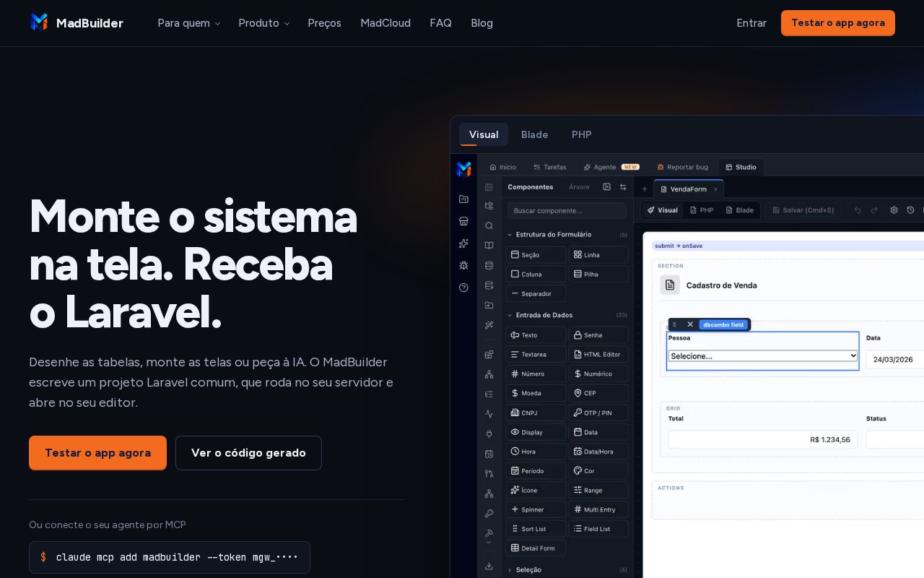Open the Produto dropdown menu
Screen dimensions: 924x578
pyautogui.click(x=264, y=23)
